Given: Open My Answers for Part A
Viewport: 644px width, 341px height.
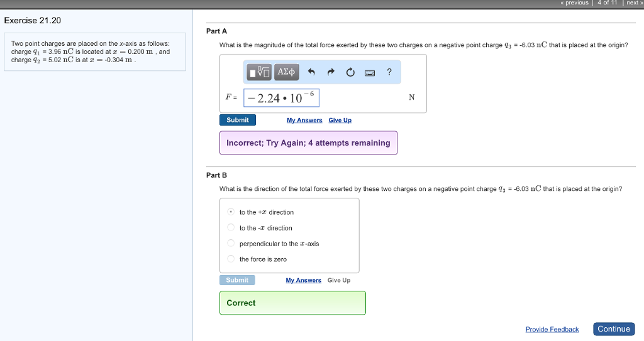Looking at the screenshot, I should 304,120.
